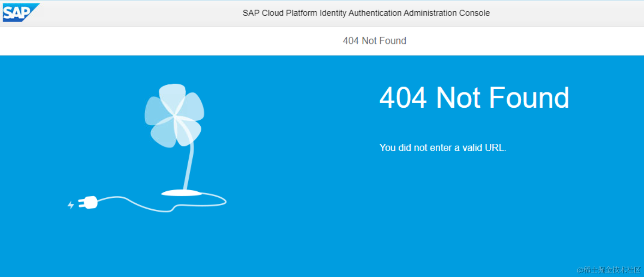This screenshot has width=644, height=277.
Task: Select "You did not enter a valid URL." message
Action: 443,148
